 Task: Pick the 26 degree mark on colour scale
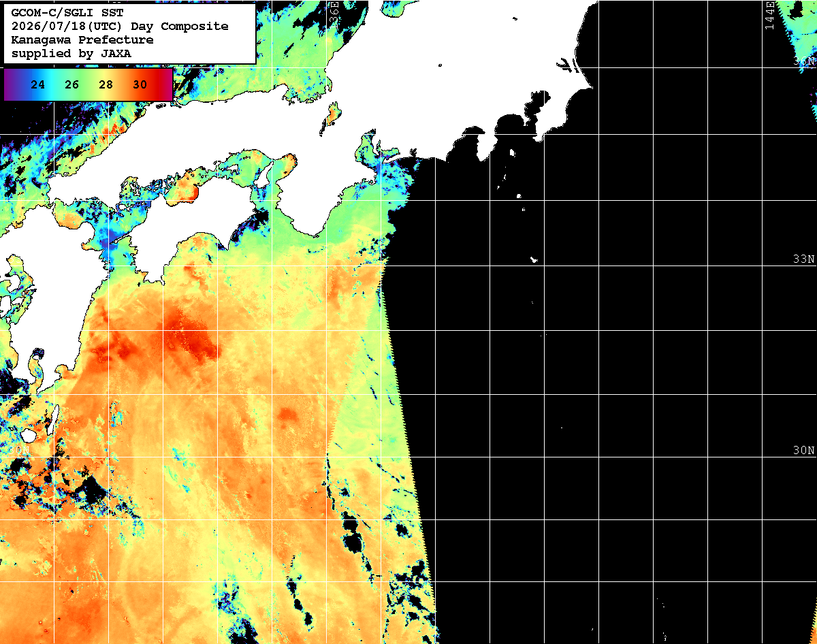[72, 85]
